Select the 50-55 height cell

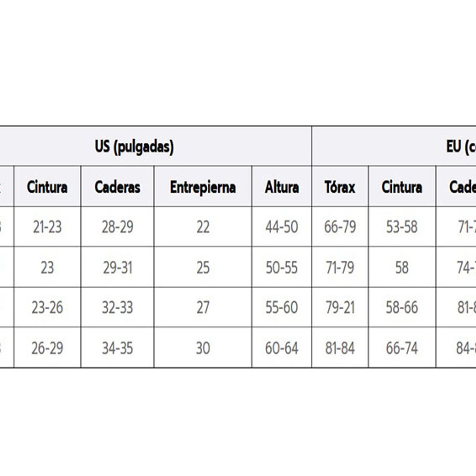(x=282, y=268)
